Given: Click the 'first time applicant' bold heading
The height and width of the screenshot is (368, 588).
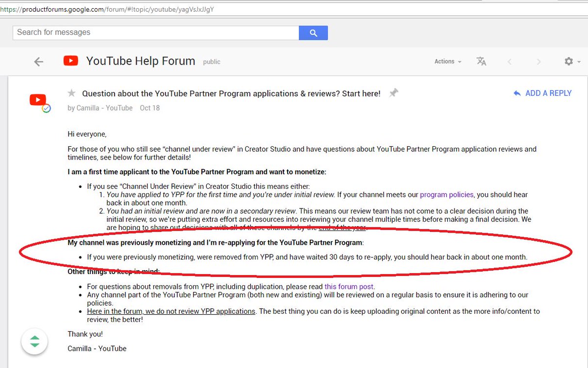Looking at the screenshot, I should click(x=197, y=172).
